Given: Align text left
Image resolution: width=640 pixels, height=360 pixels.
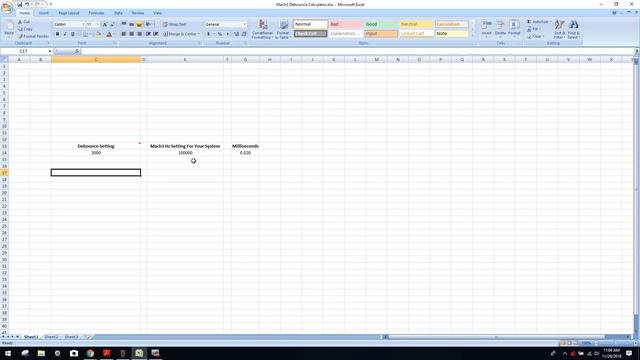Looking at the screenshot, I should pyautogui.click(x=124, y=34).
